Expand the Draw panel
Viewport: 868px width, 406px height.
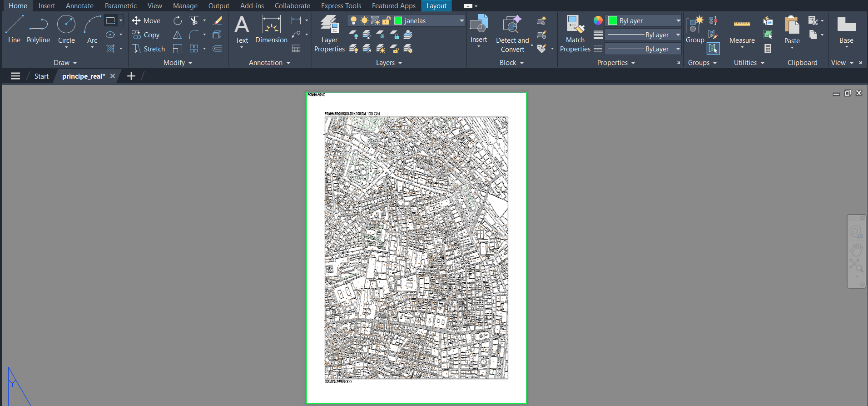pos(65,63)
